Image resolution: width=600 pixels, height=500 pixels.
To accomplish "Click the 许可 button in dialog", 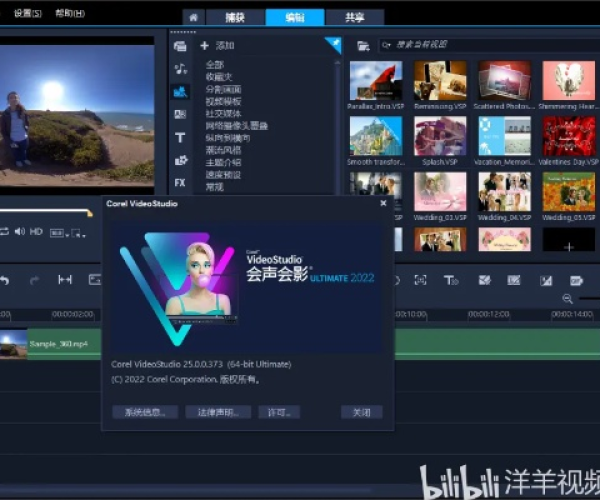I will pyautogui.click(x=279, y=412).
